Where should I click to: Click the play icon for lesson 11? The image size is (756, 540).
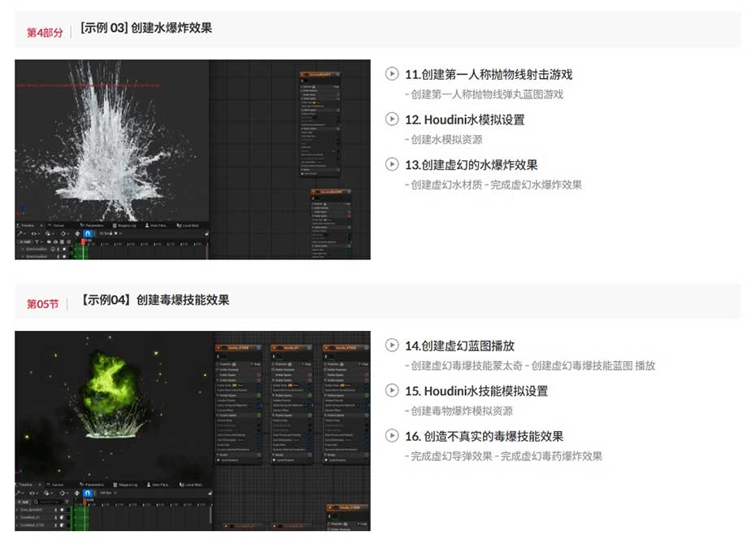[x=392, y=74]
